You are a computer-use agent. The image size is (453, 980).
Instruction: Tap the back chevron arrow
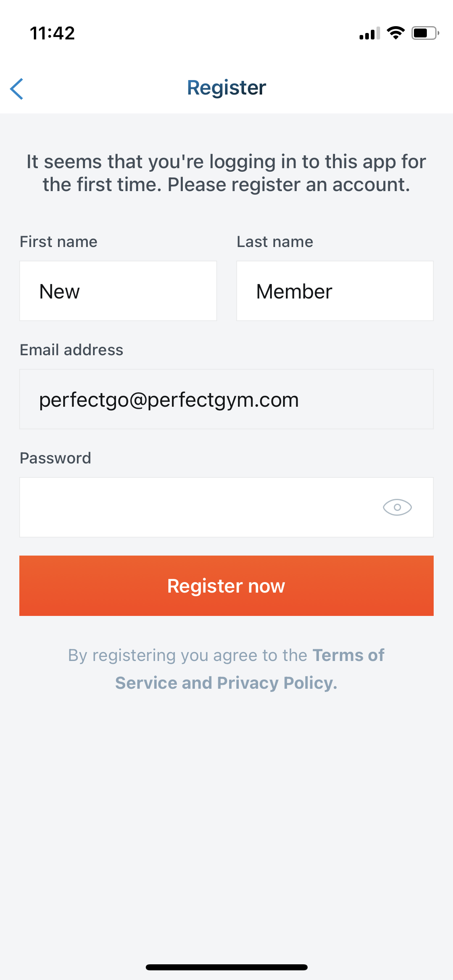(x=17, y=89)
